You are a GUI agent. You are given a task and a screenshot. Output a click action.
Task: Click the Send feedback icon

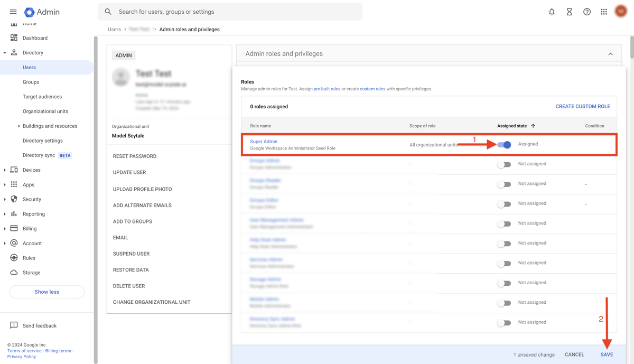pyautogui.click(x=14, y=325)
